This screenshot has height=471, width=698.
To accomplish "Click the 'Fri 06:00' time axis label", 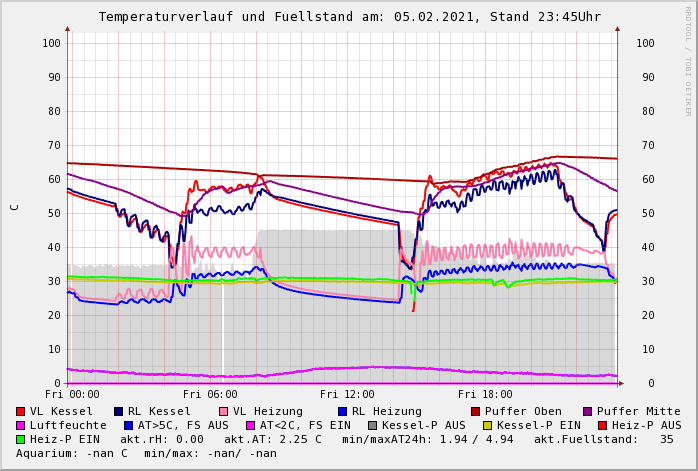I will [x=210, y=394].
